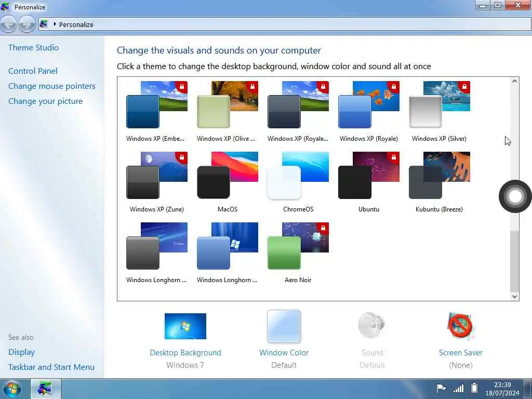The height and width of the screenshot is (399, 532).
Task: Apply the Kubuntu (Breeze) theme
Action: pos(440,176)
